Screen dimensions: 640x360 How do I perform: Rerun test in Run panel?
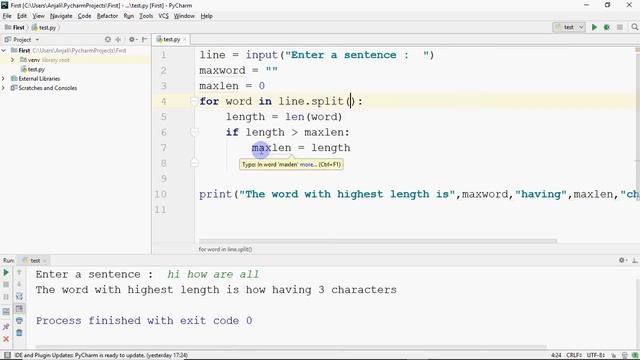tap(6, 272)
